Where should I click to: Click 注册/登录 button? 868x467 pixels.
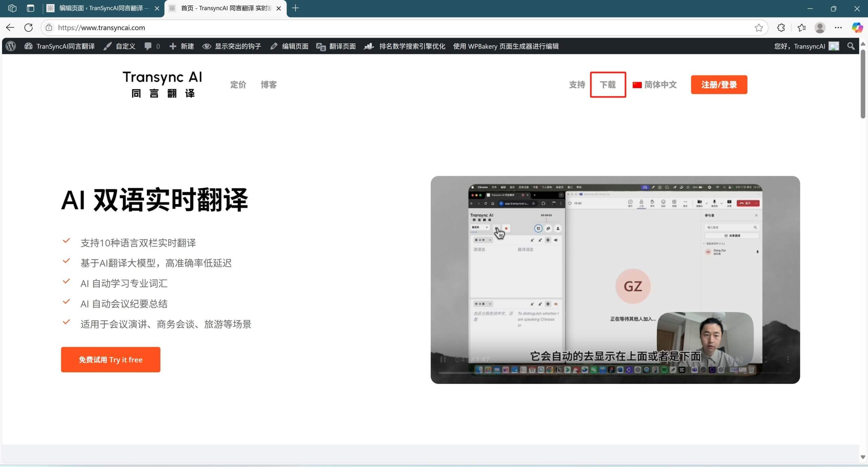coord(719,85)
